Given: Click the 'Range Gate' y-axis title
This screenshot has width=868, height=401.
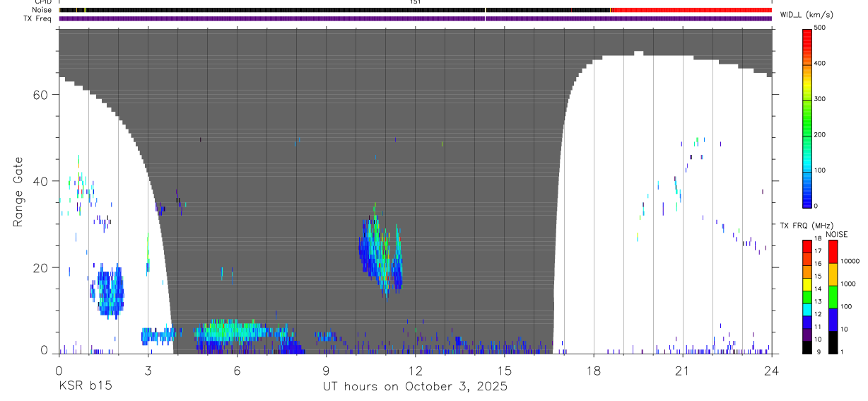Looking at the screenshot, I should 18,192.
